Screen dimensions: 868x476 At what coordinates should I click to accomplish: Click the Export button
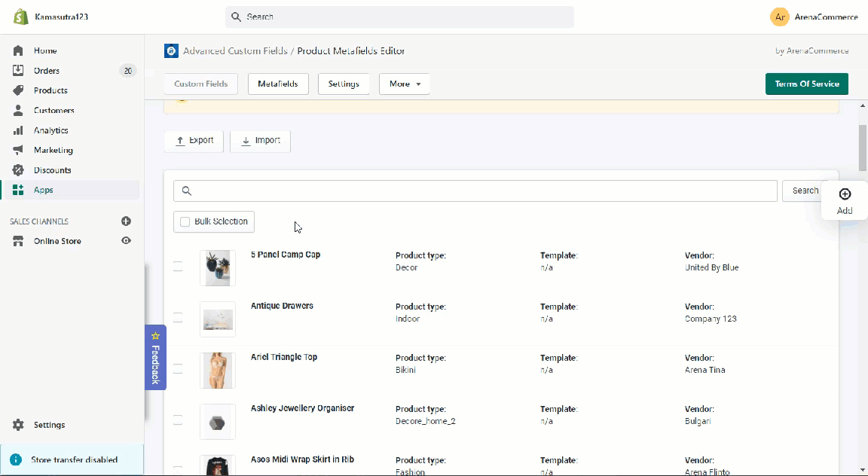click(x=194, y=141)
